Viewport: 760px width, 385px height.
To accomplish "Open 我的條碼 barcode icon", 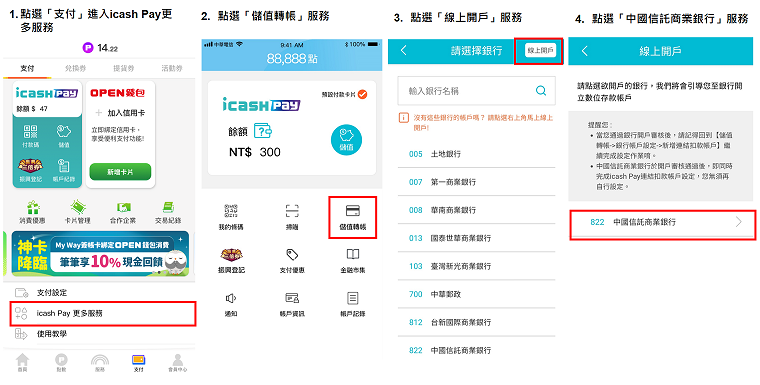I will point(231,211).
